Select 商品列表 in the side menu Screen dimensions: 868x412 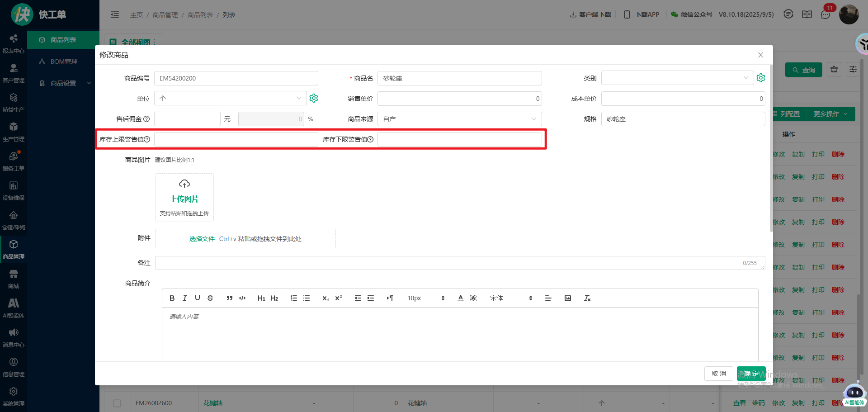63,40
